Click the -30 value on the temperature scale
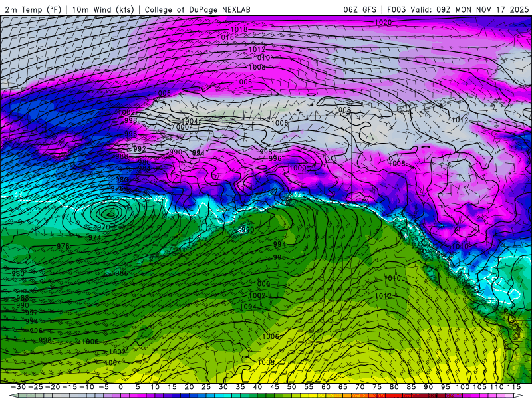The width and height of the screenshot is (532, 399). [19, 387]
